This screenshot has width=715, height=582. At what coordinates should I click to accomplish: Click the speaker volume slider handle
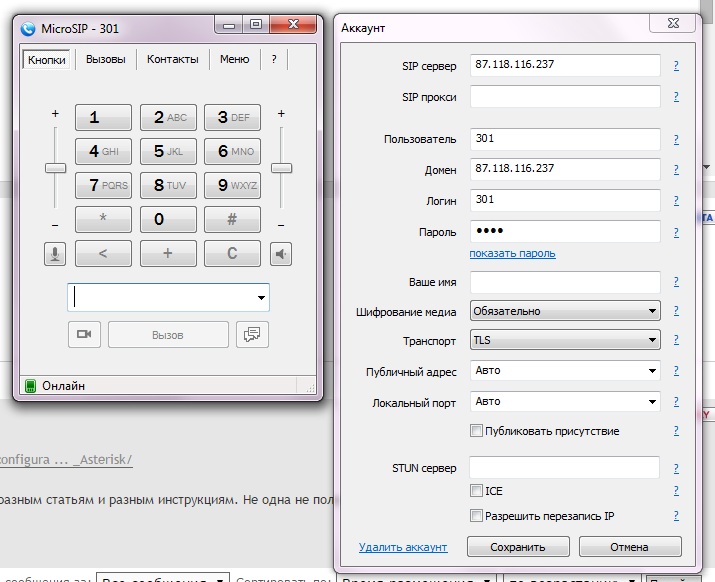tap(281, 168)
